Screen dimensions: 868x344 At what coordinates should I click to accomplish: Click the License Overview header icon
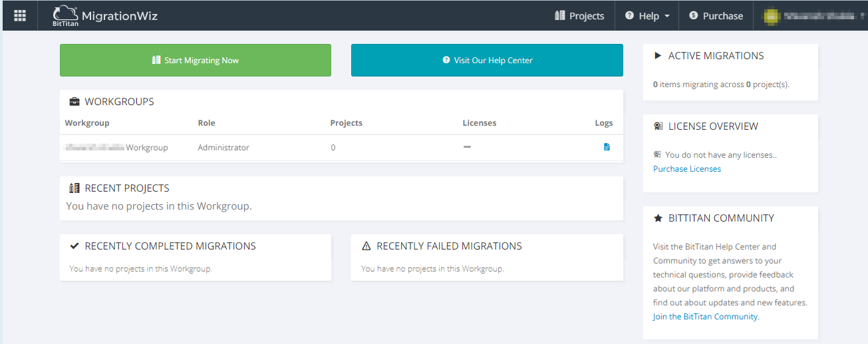tap(658, 126)
